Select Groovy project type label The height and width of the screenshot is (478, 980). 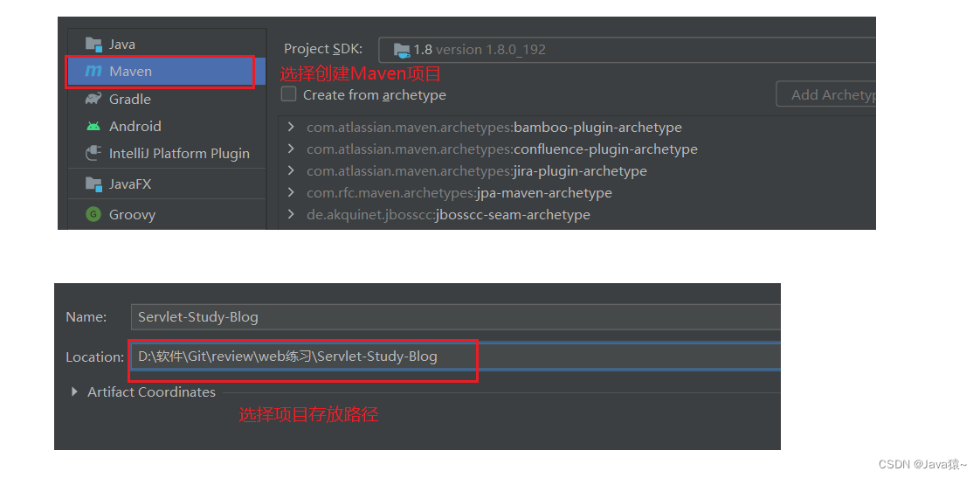pyautogui.click(x=133, y=215)
